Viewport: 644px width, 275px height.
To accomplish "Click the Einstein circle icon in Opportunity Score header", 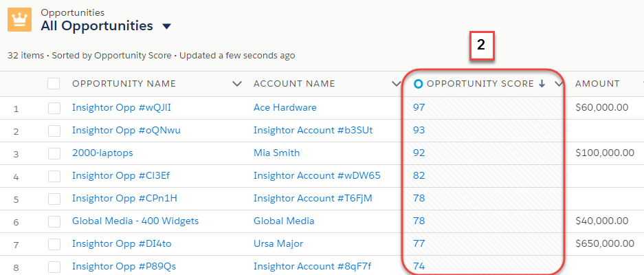I will pos(418,85).
